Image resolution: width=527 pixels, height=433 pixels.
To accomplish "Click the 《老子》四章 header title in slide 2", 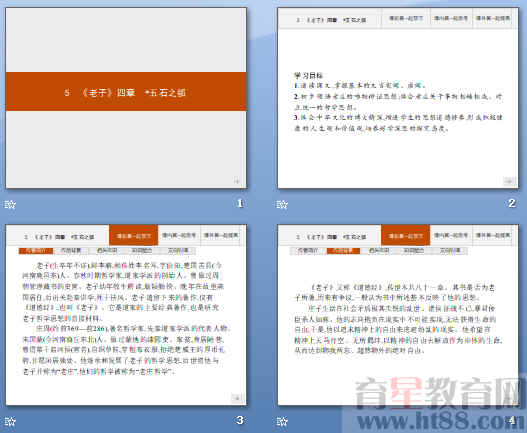I will tap(331, 20).
